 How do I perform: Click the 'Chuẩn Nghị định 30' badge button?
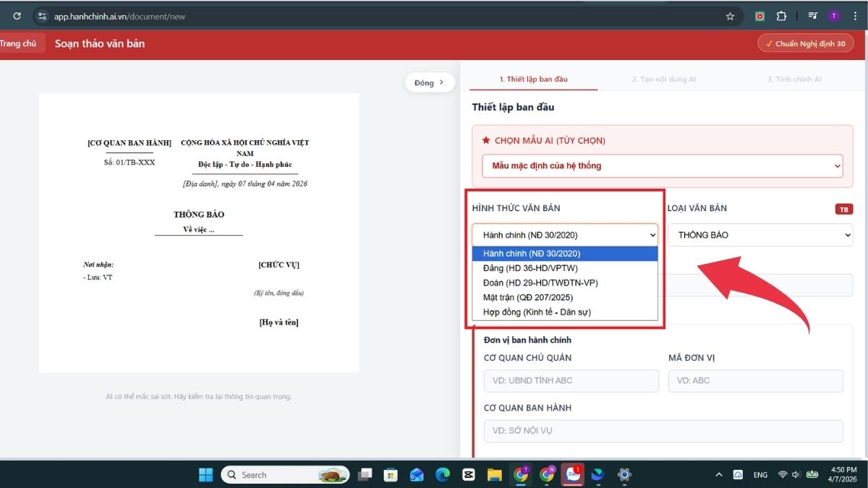click(x=805, y=43)
